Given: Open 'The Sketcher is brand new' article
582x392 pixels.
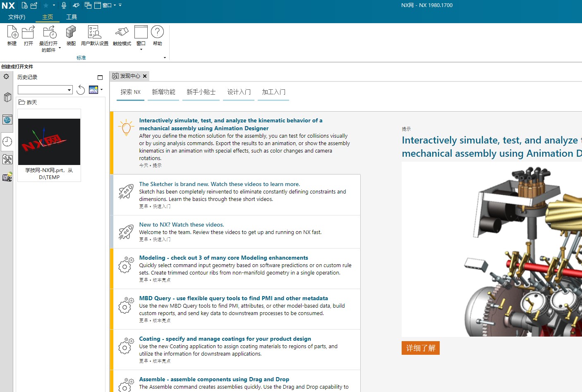Looking at the screenshot, I should tap(220, 184).
